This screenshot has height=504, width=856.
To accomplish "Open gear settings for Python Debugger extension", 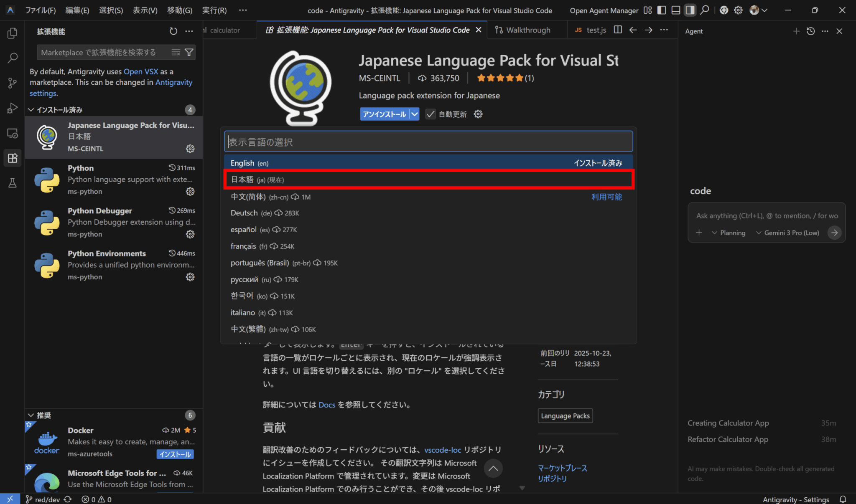I will point(190,234).
